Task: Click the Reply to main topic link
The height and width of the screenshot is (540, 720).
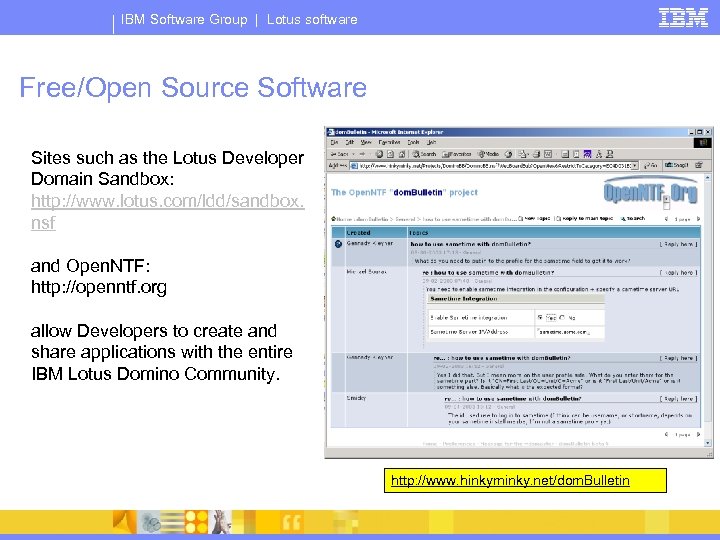Action: [x=584, y=219]
